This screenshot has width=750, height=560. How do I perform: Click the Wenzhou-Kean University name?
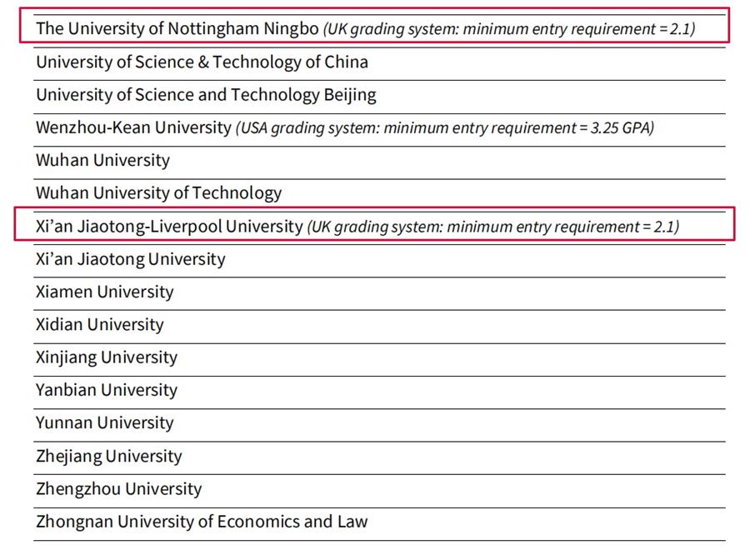133,127
